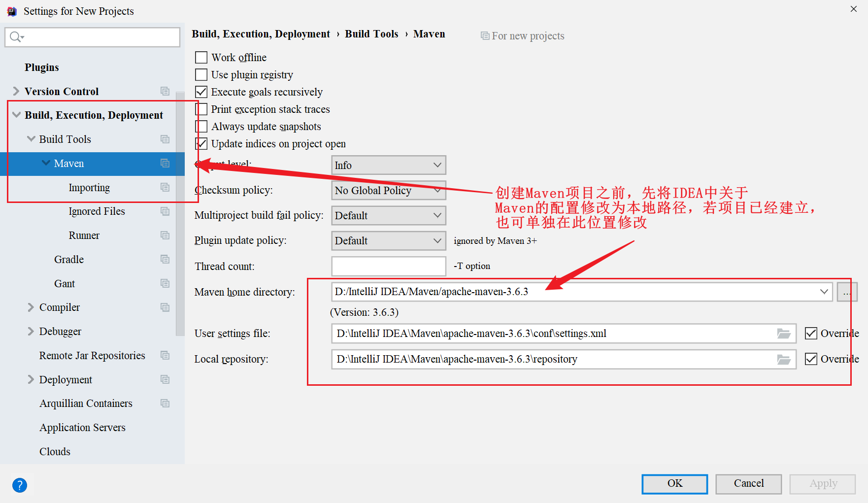This screenshot has width=868, height=503.
Task: Open the Output level Info dropdown
Action: (x=389, y=165)
